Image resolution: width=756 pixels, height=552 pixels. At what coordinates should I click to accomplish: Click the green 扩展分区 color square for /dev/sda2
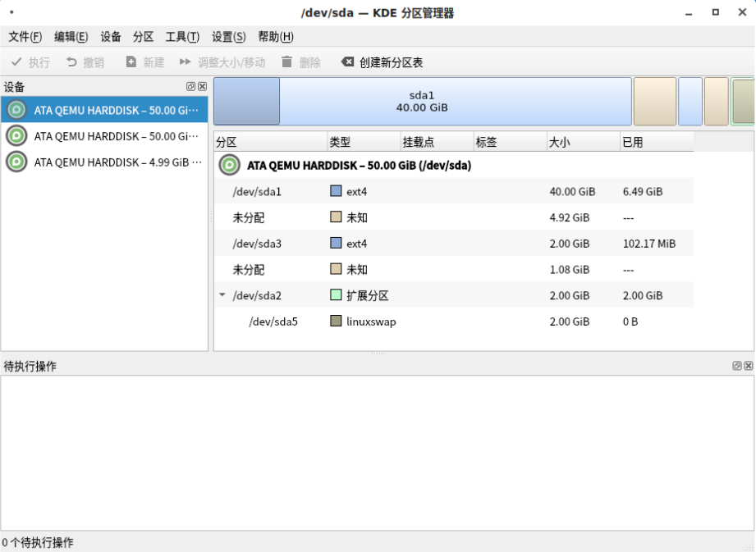pos(336,294)
